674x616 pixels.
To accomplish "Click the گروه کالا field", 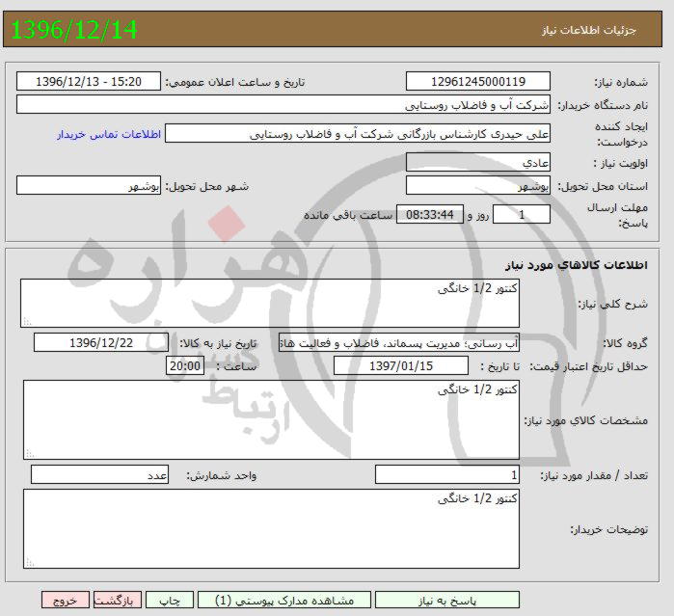I will point(399,342).
